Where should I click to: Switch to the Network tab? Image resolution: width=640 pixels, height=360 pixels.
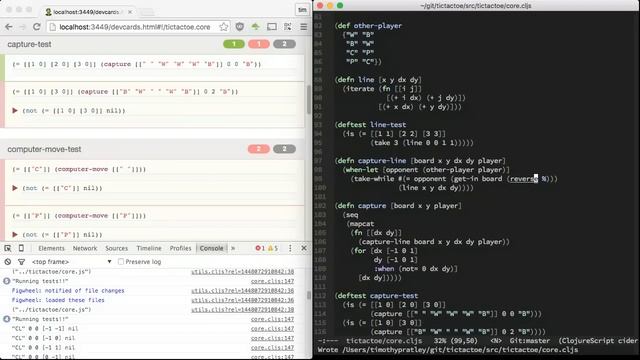pyautogui.click(x=85, y=248)
